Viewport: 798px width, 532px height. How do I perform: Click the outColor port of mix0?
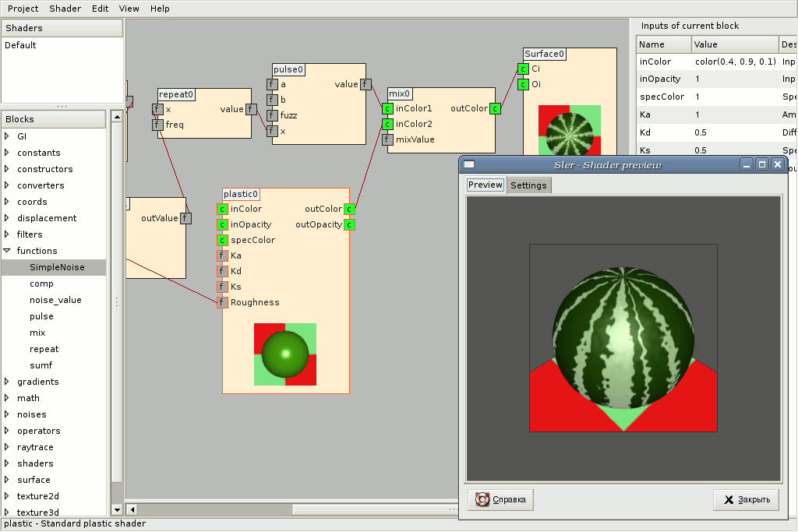(495, 108)
